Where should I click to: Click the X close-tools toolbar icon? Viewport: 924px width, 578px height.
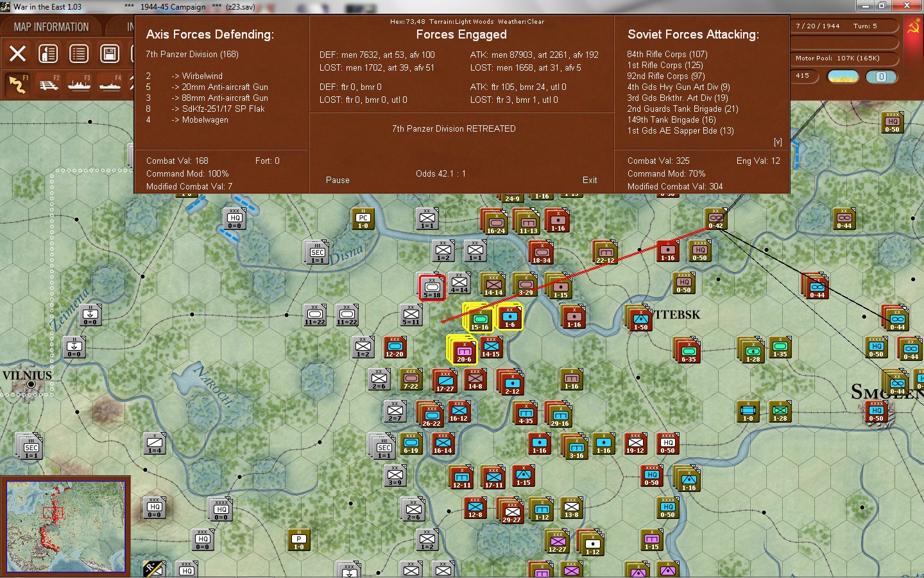(x=18, y=53)
